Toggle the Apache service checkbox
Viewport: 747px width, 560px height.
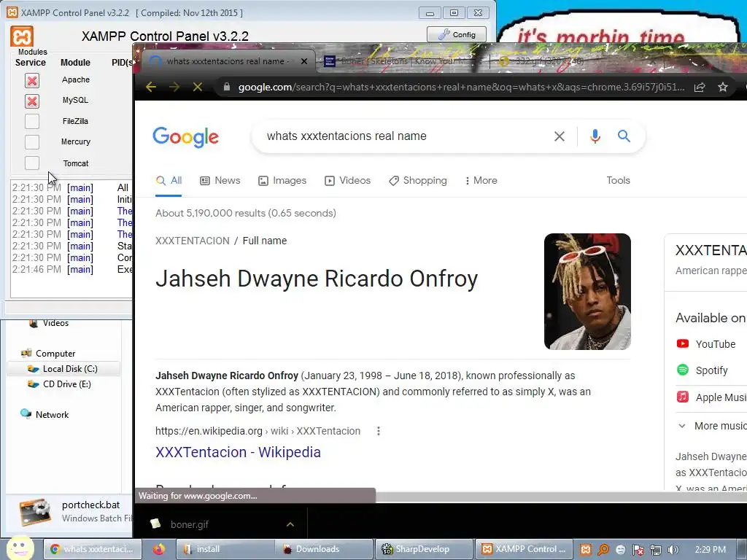pos(32,80)
